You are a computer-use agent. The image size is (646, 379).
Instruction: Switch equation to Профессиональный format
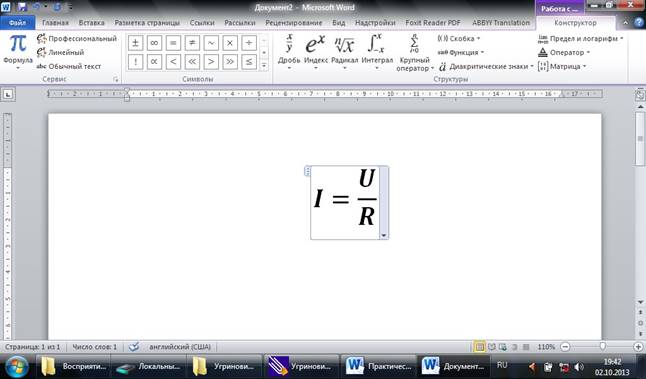pos(77,39)
